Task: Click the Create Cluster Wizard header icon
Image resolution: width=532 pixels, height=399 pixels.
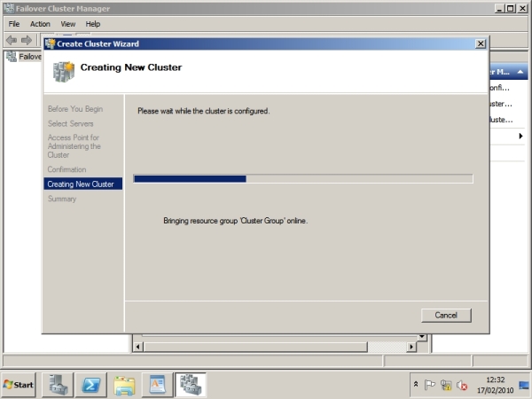Action: (64, 71)
